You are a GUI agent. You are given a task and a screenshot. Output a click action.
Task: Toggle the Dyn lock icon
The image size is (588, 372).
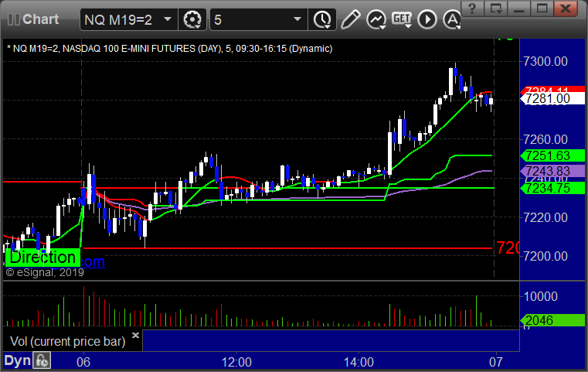42,360
